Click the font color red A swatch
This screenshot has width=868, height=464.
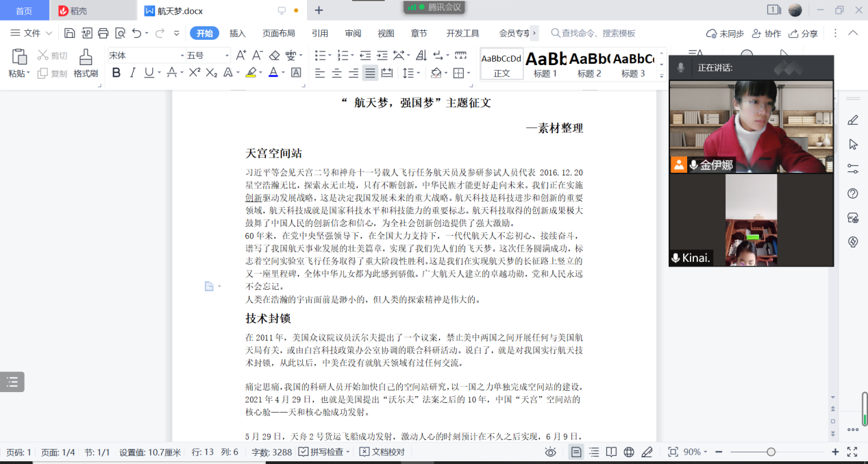pyautogui.click(x=273, y=73)
